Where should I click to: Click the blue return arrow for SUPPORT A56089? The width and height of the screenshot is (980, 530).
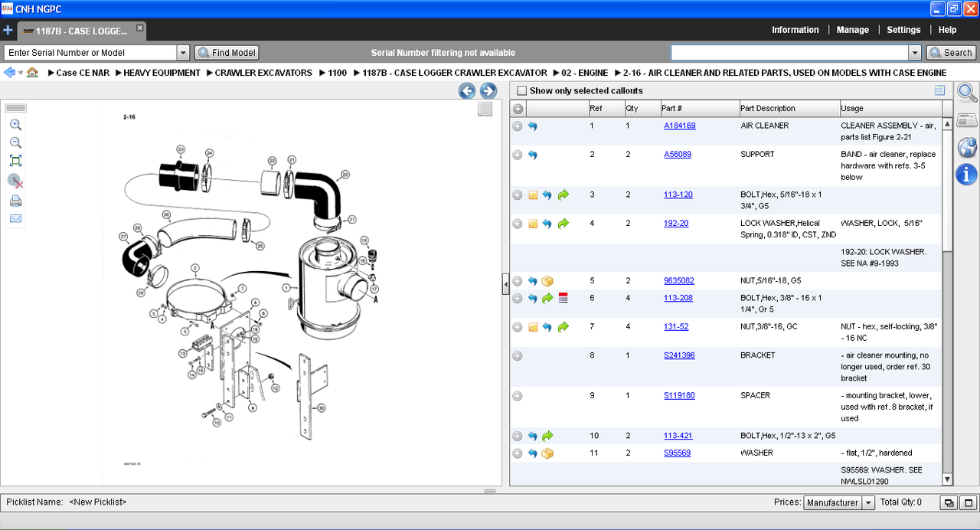(533, 155)
